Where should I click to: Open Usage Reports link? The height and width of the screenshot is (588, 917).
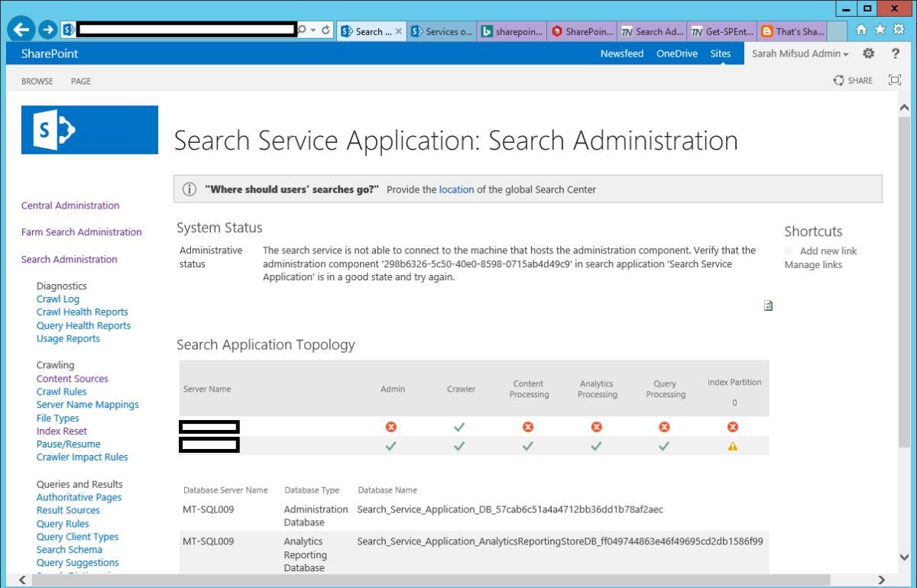(68, 339)
